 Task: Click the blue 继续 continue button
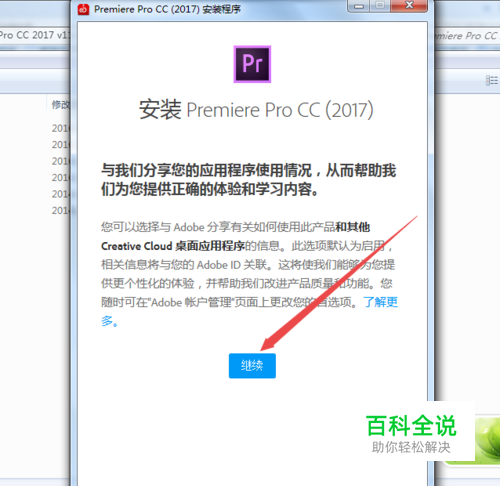click(252, 366)
